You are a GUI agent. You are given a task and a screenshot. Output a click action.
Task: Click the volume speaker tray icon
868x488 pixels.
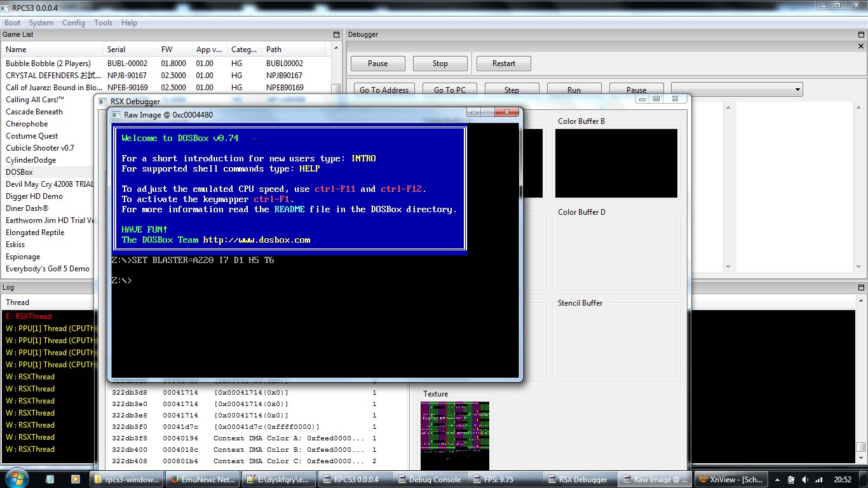tap(806, 480)
